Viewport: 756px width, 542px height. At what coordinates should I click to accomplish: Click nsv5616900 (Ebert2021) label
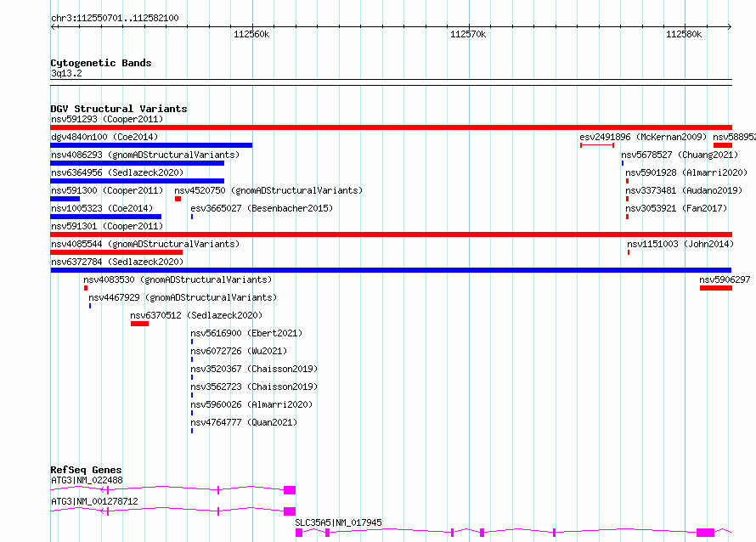[x=246, y=333]
